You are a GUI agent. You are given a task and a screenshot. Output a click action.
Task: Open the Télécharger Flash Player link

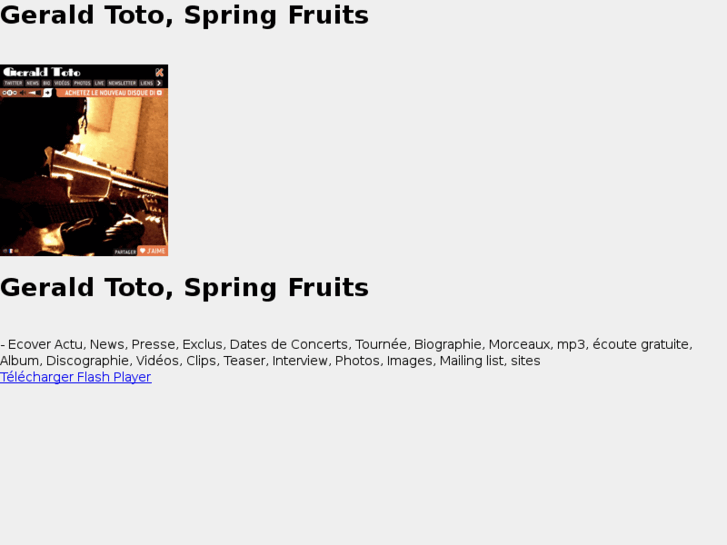pyautogui.click(x=76, y=377)
